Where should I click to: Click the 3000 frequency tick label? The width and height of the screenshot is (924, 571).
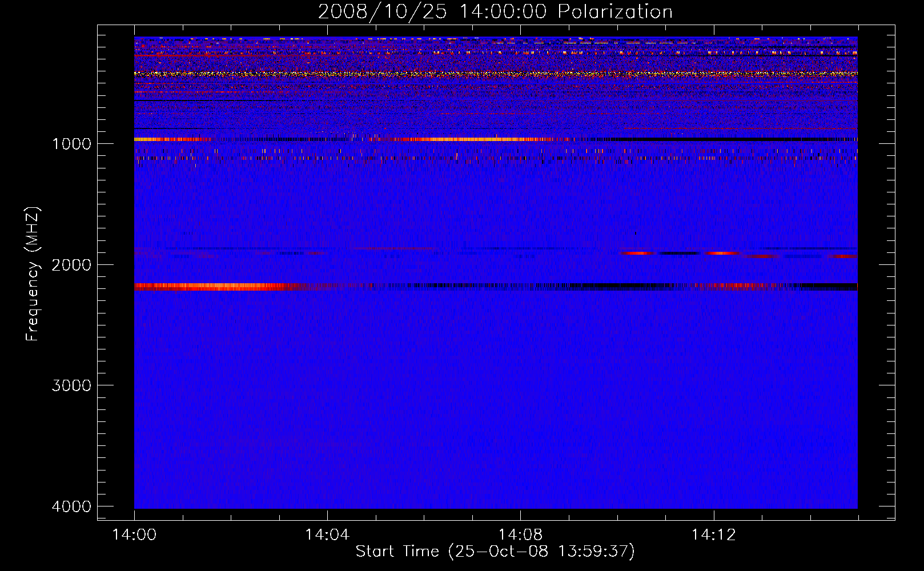point(71,385)
